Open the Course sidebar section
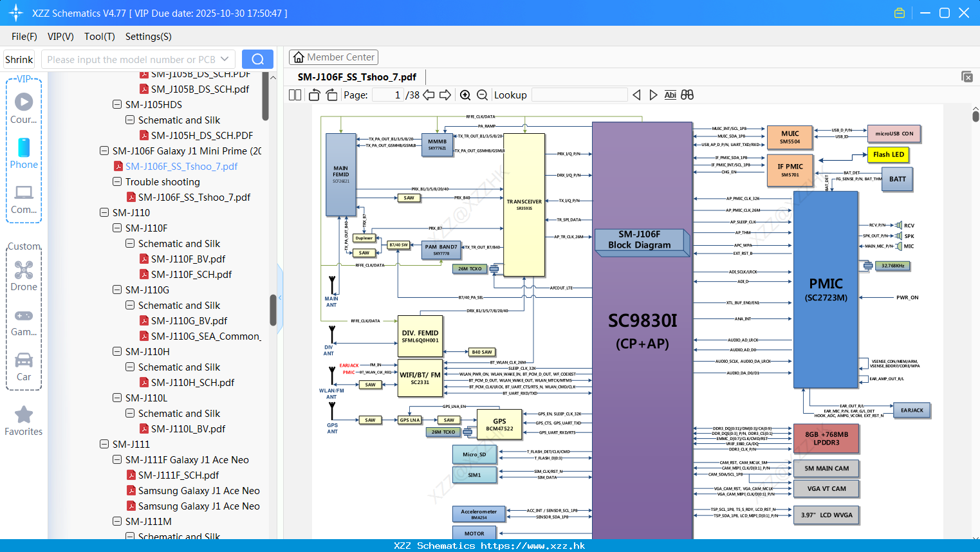This screenshot has width=980, height=552. click(24, 109)
